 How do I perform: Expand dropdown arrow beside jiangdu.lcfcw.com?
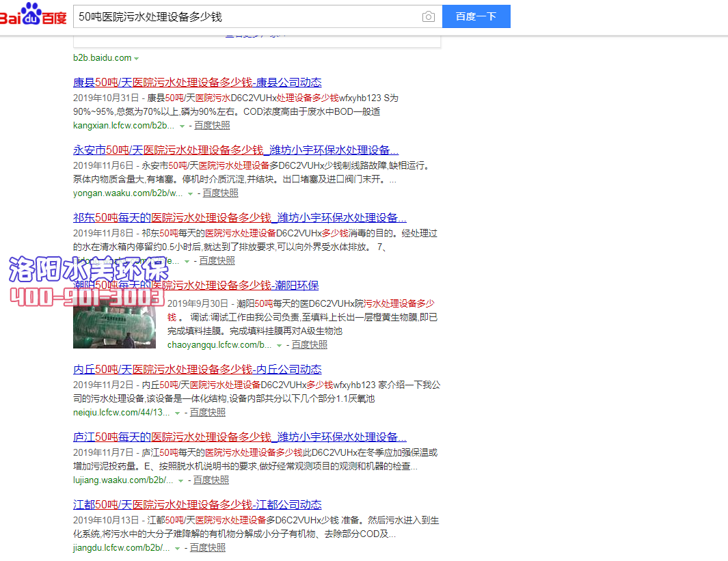tap(177, 549)
